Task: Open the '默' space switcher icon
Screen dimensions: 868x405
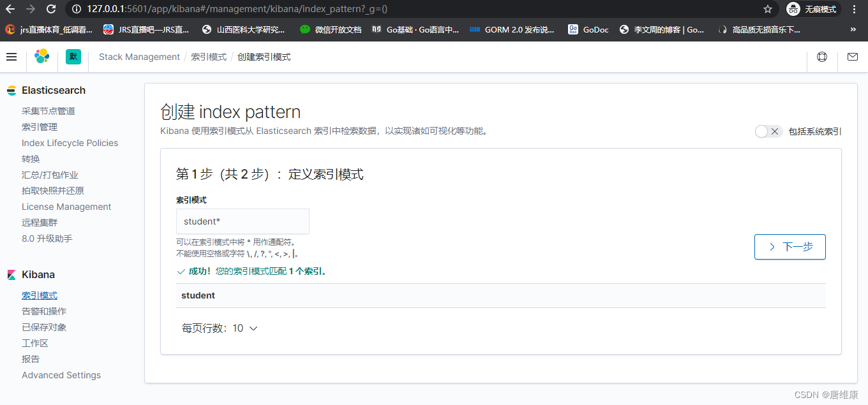Action: coord(73,57)
